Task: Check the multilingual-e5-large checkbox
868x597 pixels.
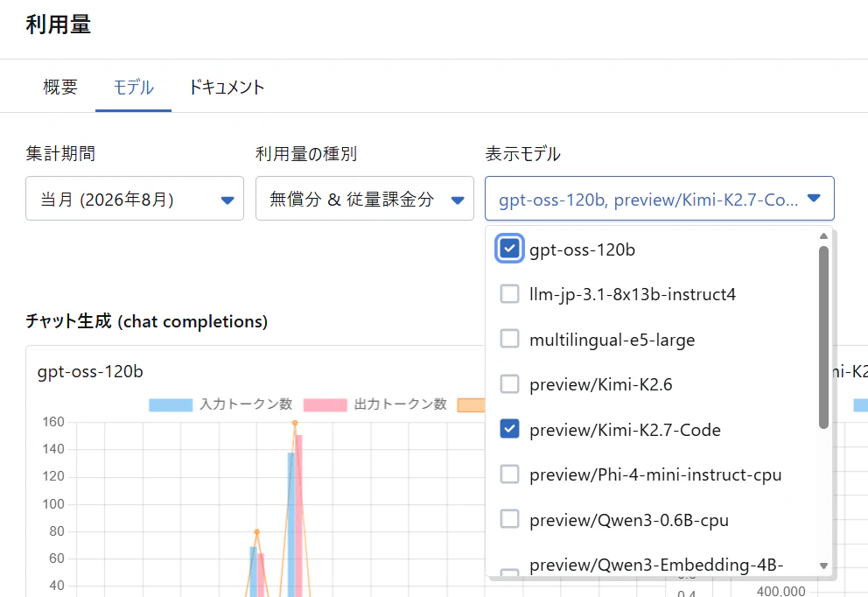Action: coord(509,339)
